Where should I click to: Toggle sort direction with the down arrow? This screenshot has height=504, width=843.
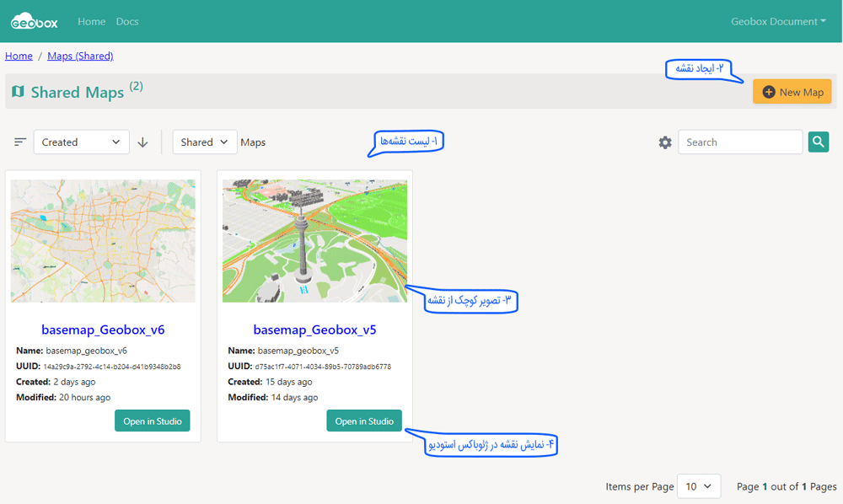[142, 142]
